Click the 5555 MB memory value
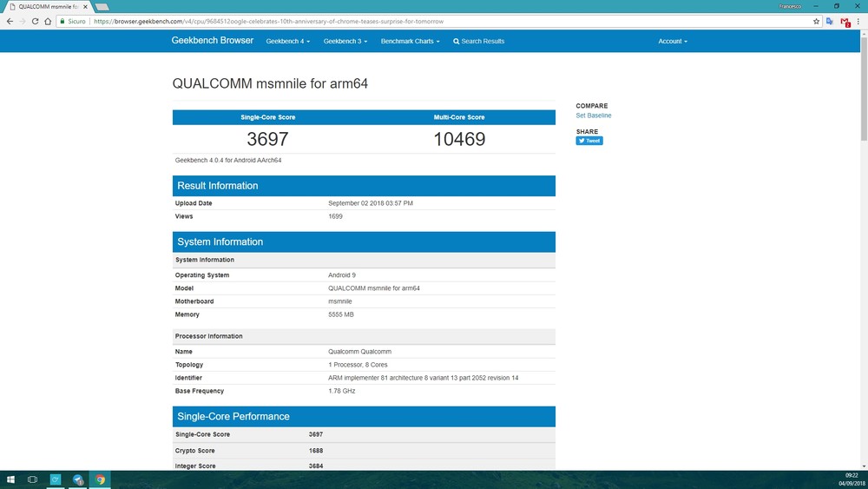This screenshot has width=868, height=489. [x=340, y=314]
